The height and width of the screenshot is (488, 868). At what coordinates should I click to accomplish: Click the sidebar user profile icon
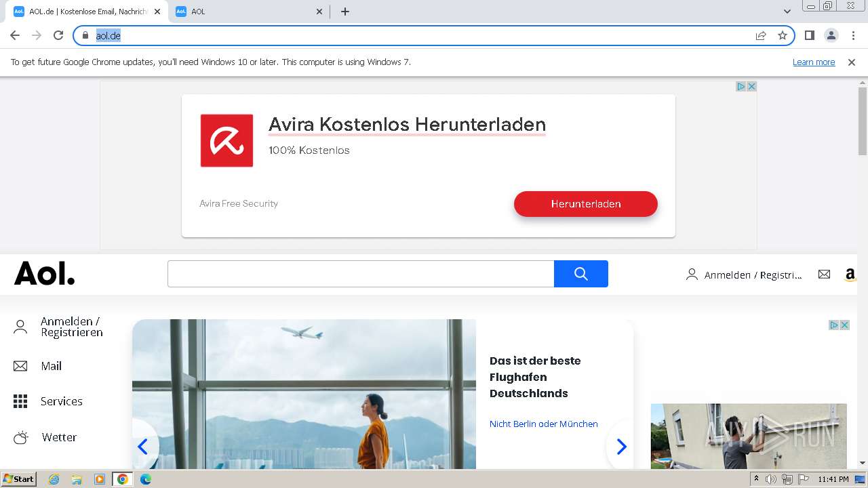(x=20, y=327)
